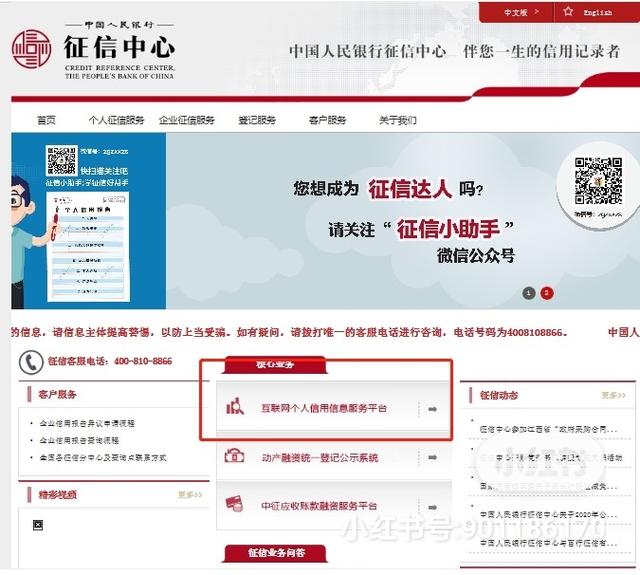Image resolution: width=640 pixels, height=575 pixels.
Task: Open the 企业征信服务 menu
Action: click(x=187, y=120)
